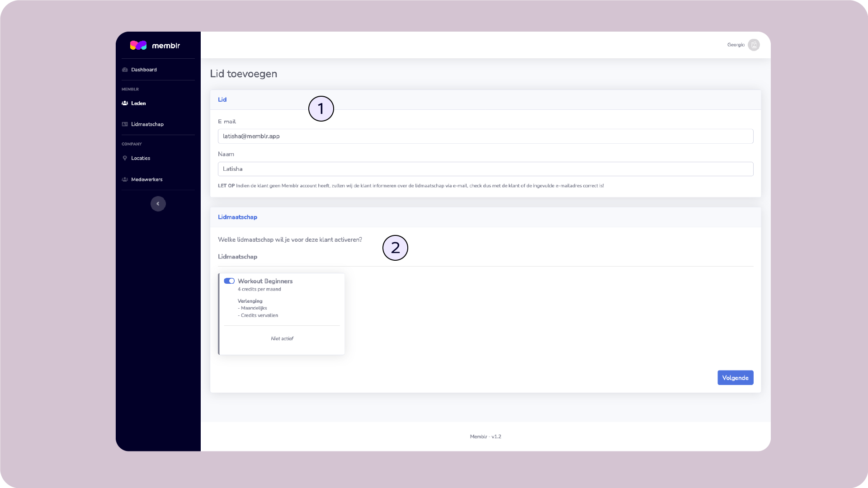868x488 pixels.
Task: Open the Georgio user name dropdown
Action: 736,45
